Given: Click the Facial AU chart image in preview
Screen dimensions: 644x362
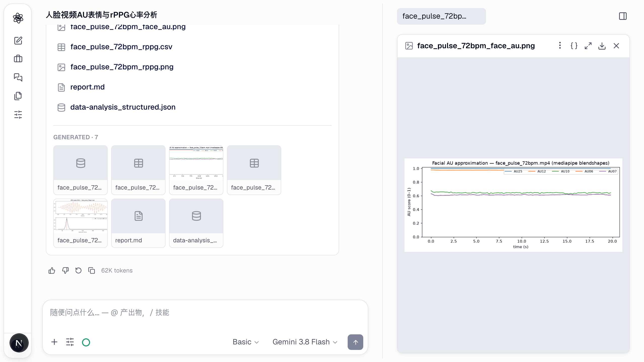Looking at the screenshot, I should 513,205.
